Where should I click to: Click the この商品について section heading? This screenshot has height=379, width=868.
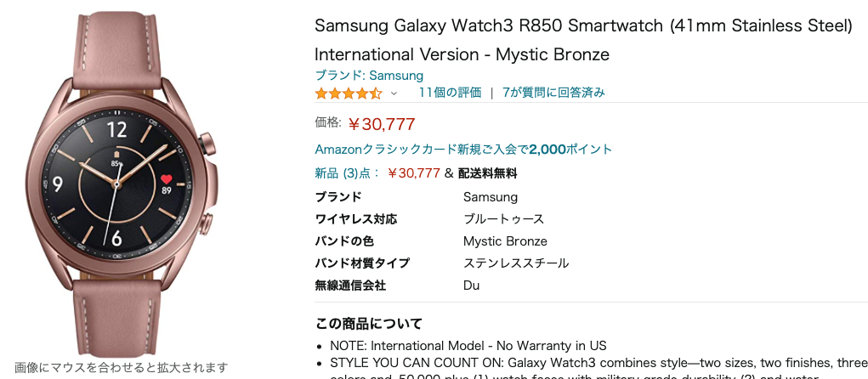point(369,324)
